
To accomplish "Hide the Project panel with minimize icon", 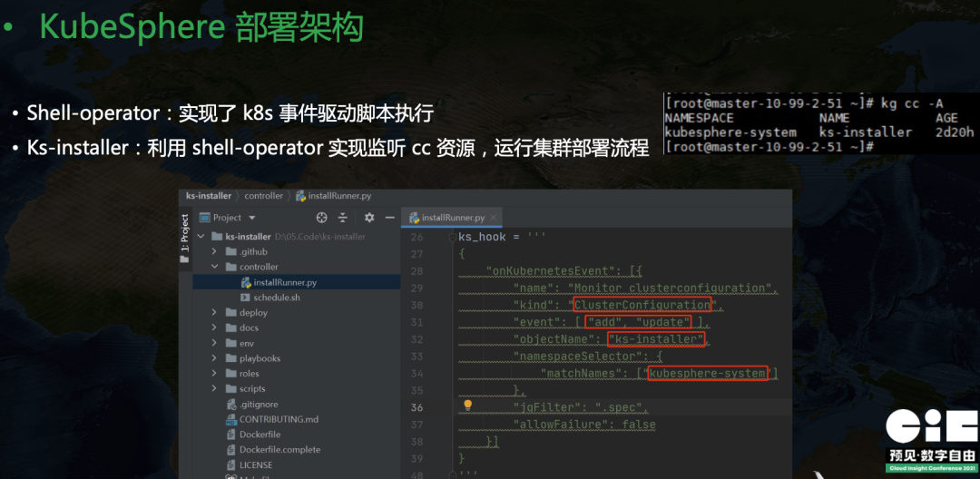I will pyautogui.click(x=389, y=218).
